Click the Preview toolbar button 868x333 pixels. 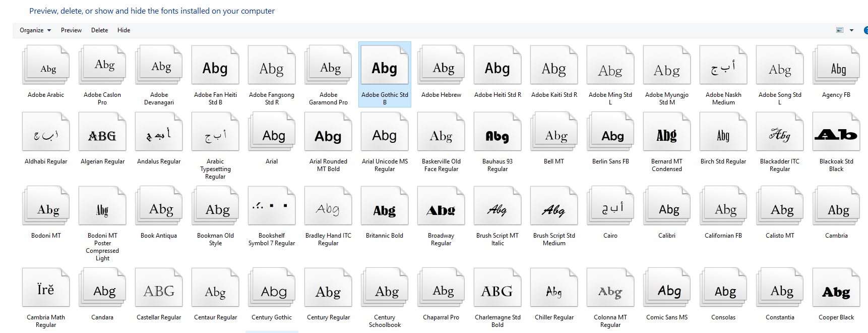71,30
